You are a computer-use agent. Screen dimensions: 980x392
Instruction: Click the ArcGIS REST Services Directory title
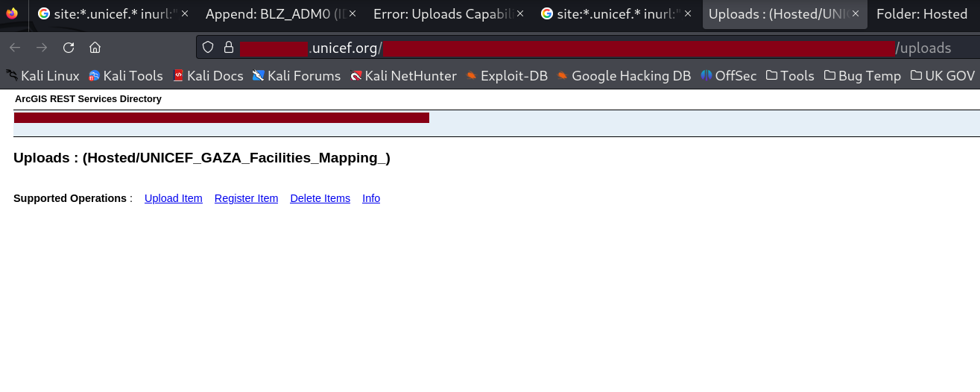[x=88, y=99]
